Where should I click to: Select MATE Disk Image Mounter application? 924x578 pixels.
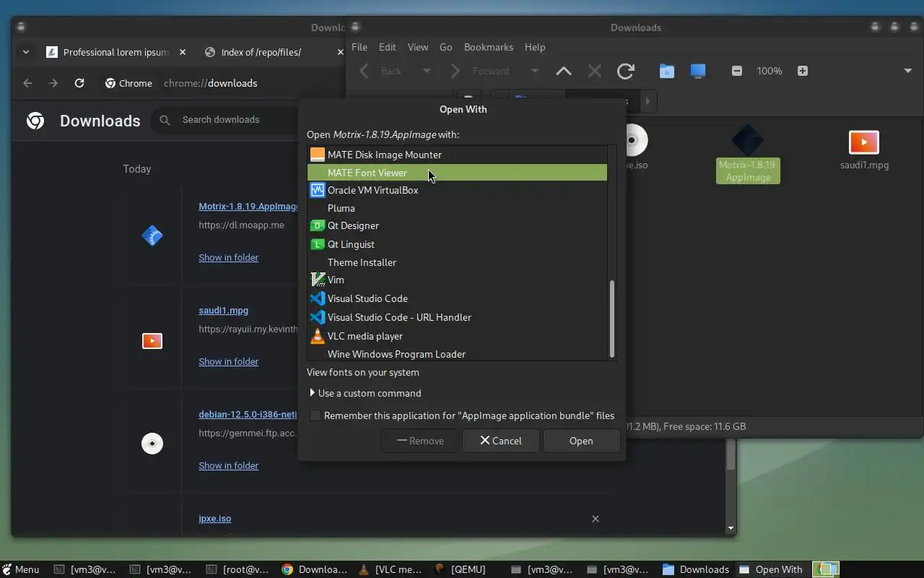(457, 155)
